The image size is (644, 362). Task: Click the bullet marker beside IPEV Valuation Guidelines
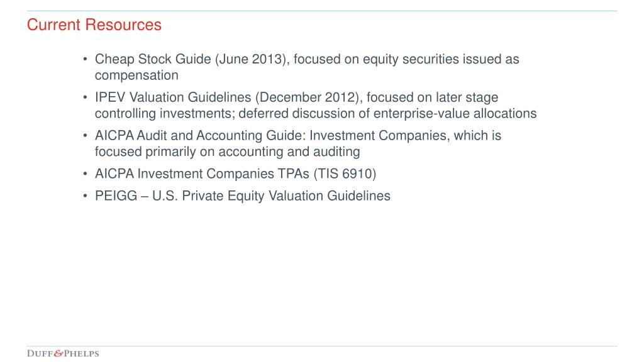[x=85, y=97]
